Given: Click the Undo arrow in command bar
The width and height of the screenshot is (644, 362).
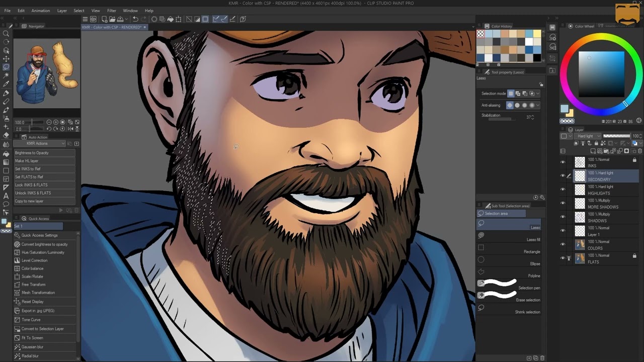Looking at the screenshot, I should [x=135, y=19].
